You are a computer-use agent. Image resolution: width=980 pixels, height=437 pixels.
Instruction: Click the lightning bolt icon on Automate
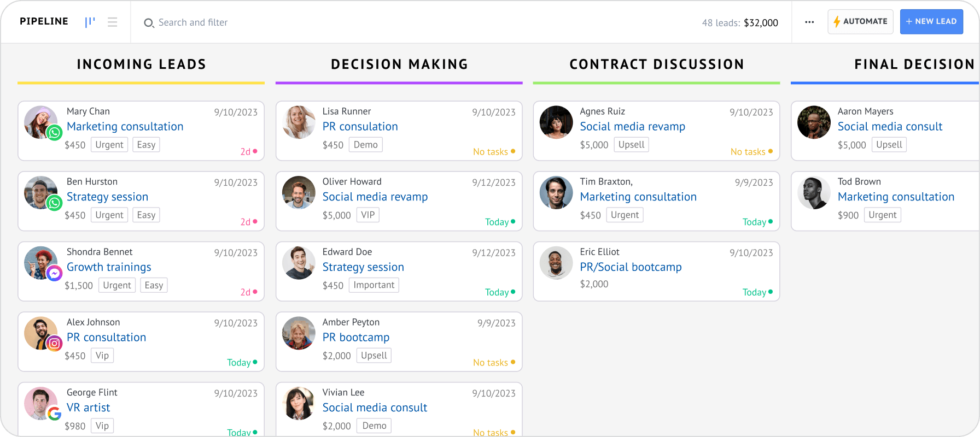837,21
